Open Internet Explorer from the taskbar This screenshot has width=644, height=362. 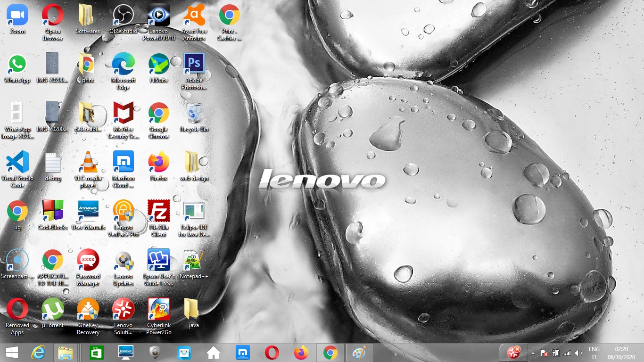point(38,353)
